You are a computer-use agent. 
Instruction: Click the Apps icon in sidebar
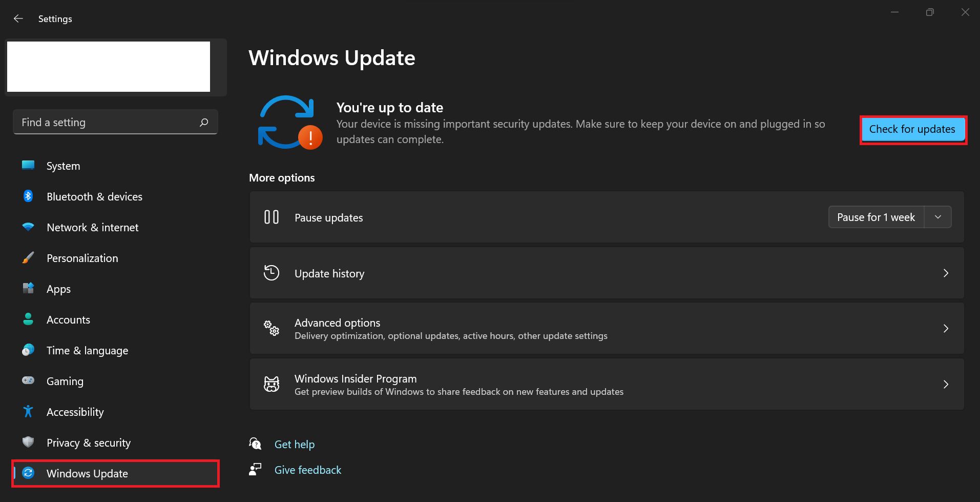pyautogui.click(x=28, y=288)
